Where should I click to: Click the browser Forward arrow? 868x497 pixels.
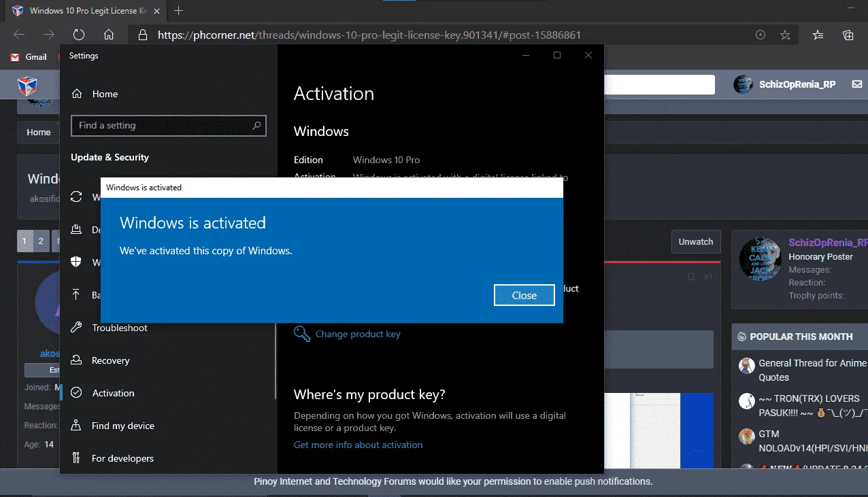pos(49,35)
